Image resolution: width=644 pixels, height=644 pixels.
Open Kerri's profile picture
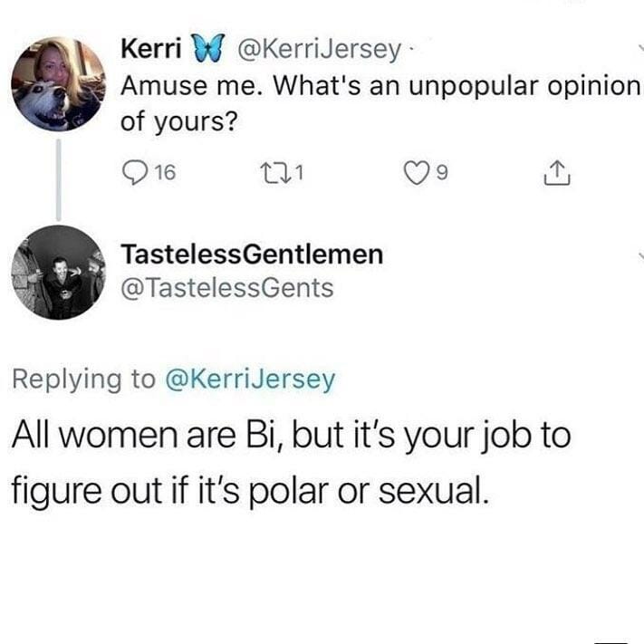coord(59,85)
